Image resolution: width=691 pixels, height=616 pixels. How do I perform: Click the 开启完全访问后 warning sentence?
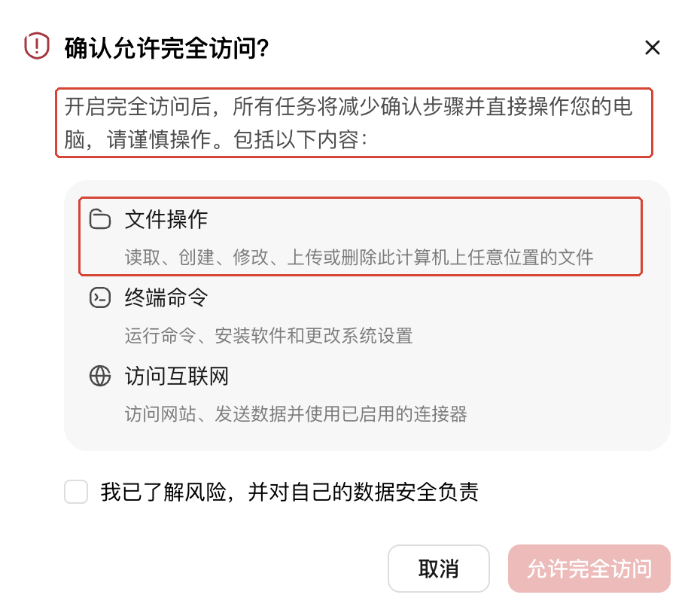pos(349,107)
